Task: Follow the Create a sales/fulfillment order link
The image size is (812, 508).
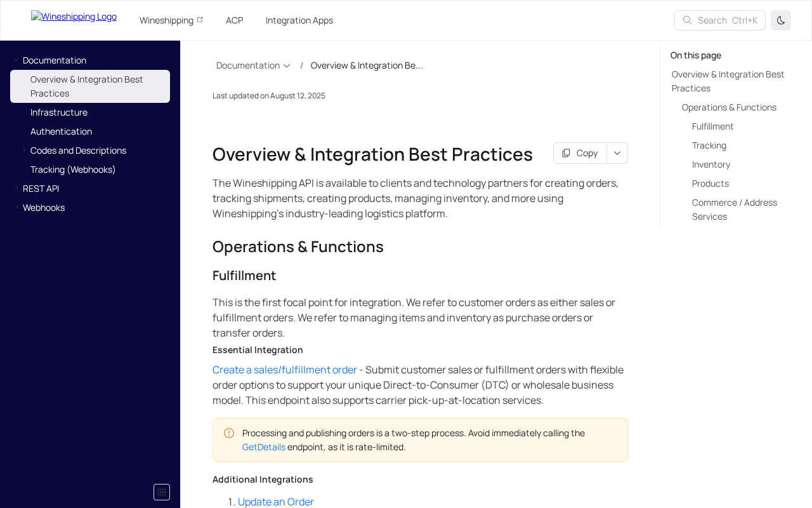Action: [x=284, y=370]
